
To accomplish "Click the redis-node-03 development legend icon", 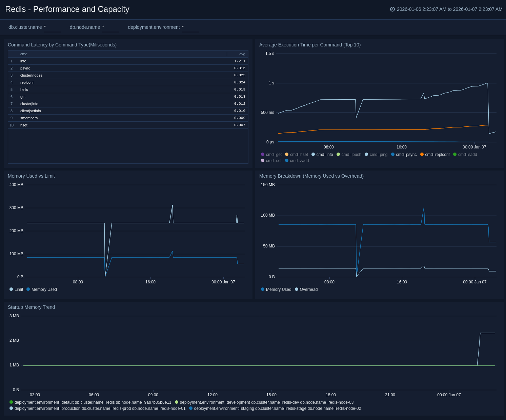I will (177, 402).
